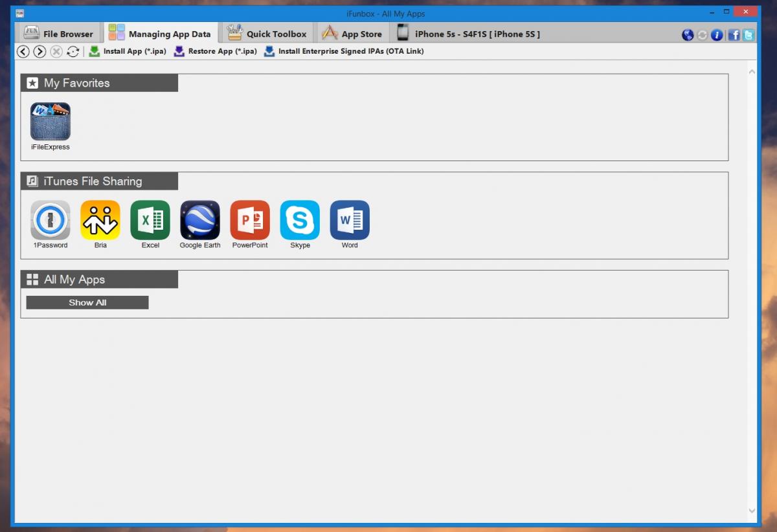Click the scrollbar down arrow
The height and width of the screenshot is (532, 777).
(752, 511)
